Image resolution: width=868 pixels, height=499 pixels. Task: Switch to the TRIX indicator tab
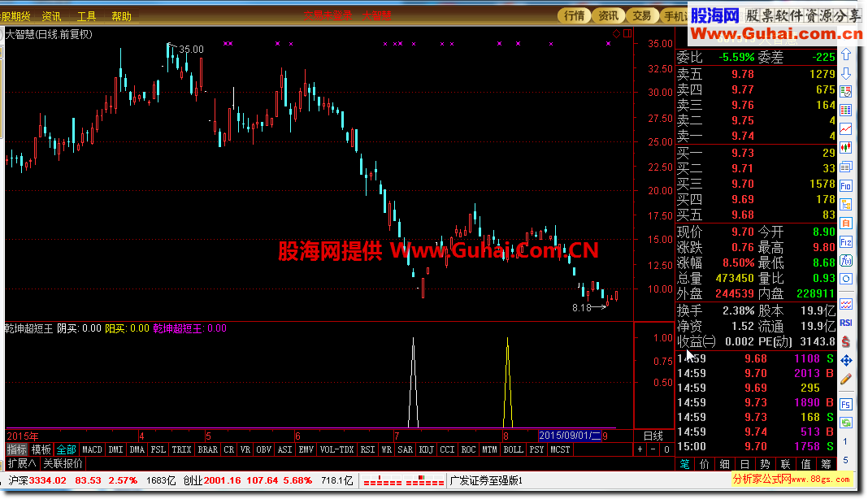pyautogui.click(x=181, y=449)
